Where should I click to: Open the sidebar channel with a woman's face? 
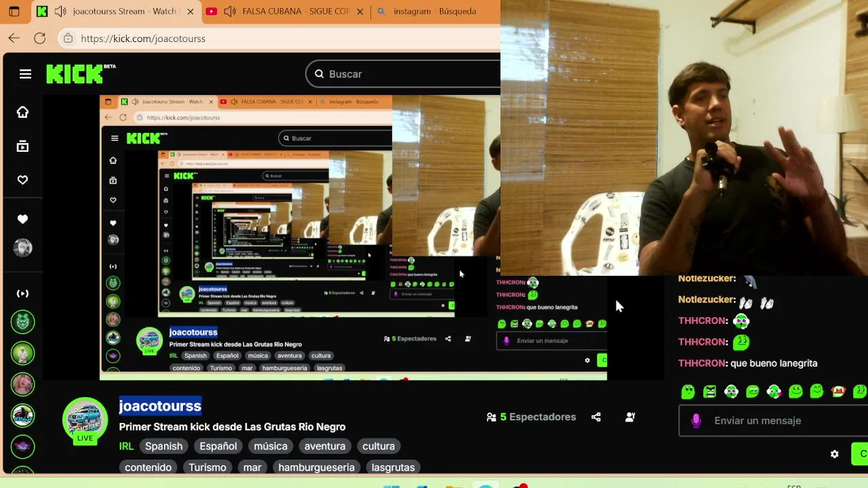[22, 384]
